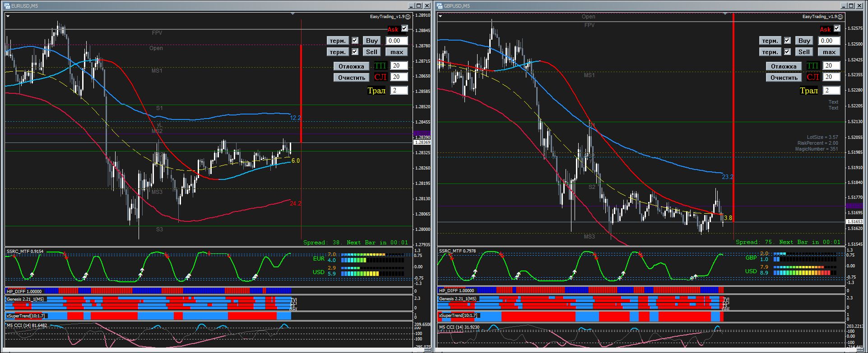
Task: Click the Очистить button on EURUSD chart
Action: click(x=351, y=78)
